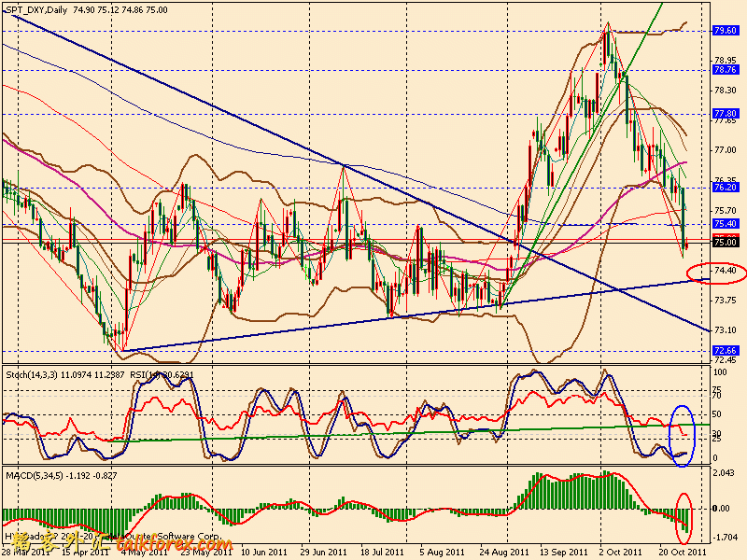Click the 78.30 price axis value
Viewport: 747px width, 560px height.
pyautogui.click(x=726, y=91)
